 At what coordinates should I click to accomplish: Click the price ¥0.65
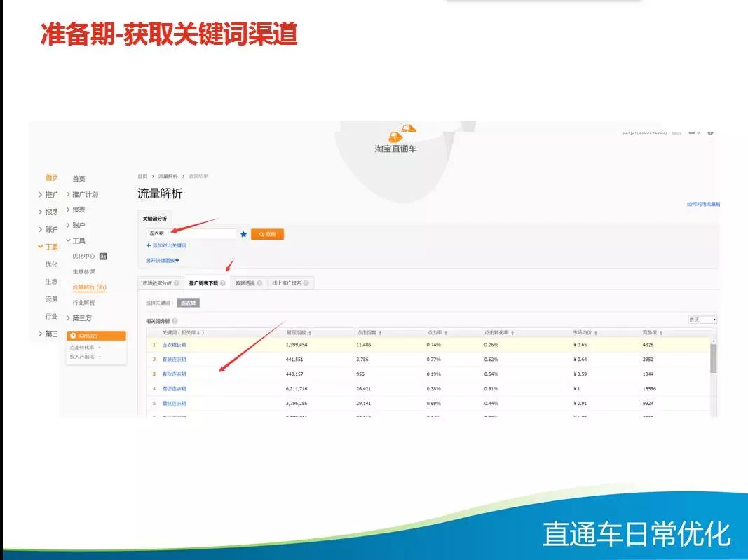pos(580,345)
